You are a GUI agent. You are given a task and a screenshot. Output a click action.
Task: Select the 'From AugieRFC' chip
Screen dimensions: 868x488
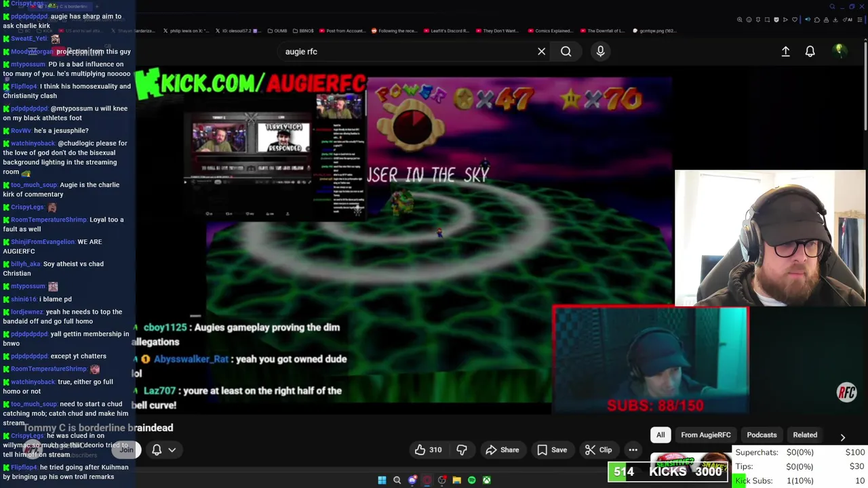point(706,435)
